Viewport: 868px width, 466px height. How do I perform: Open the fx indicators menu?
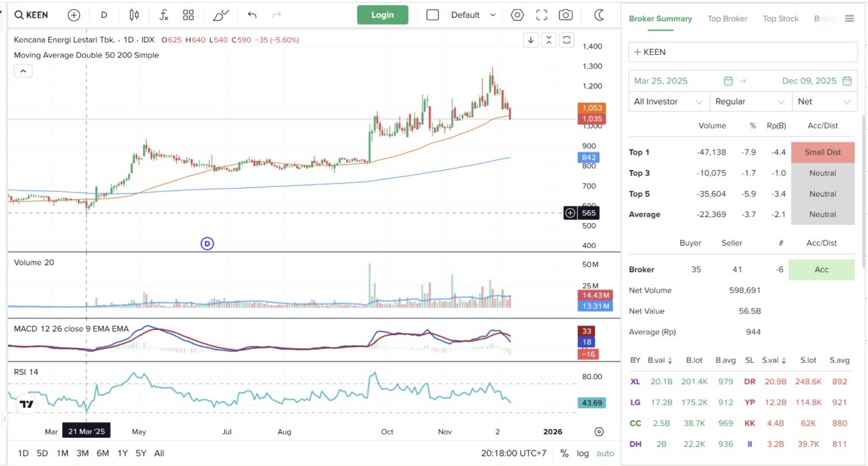pos(164,15)
